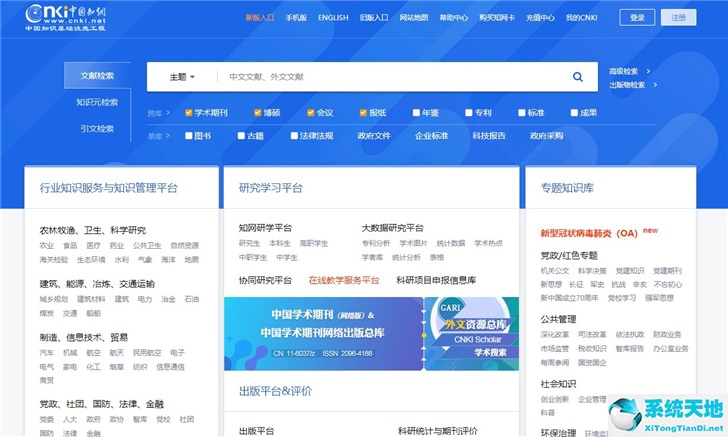This screenshot has height=437, width=728.
Task: Open 公共卫生 industry link
Action: pos(147,246)
